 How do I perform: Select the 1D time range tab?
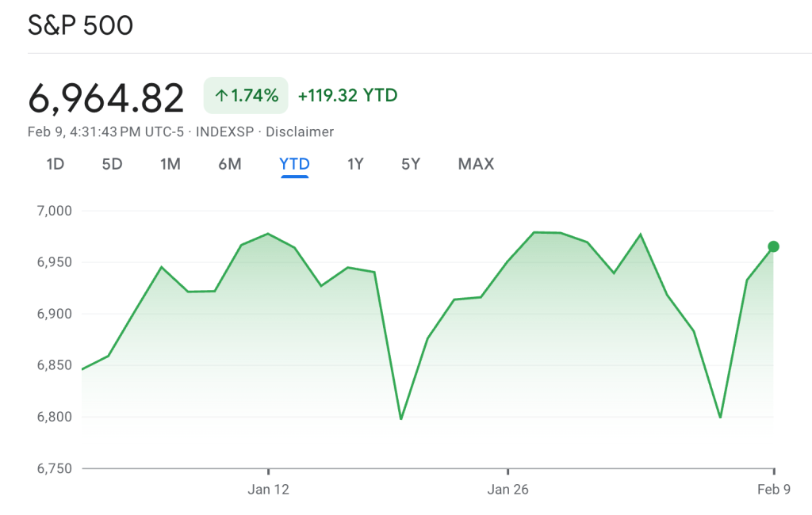tap(55, 164)
